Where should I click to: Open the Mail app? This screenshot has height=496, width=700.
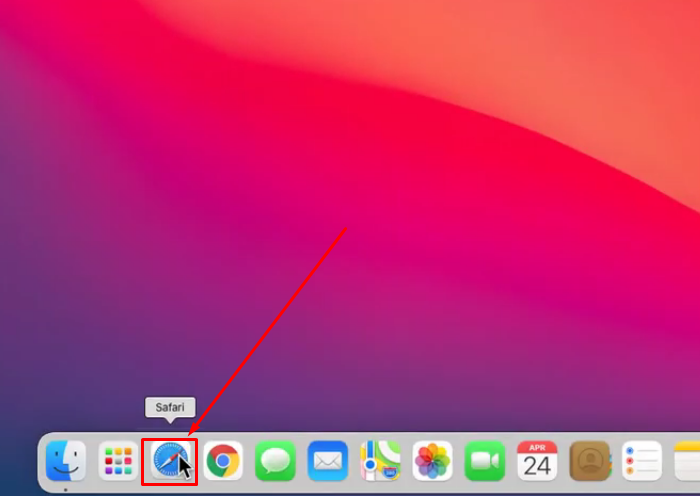(x=328, y=461)
